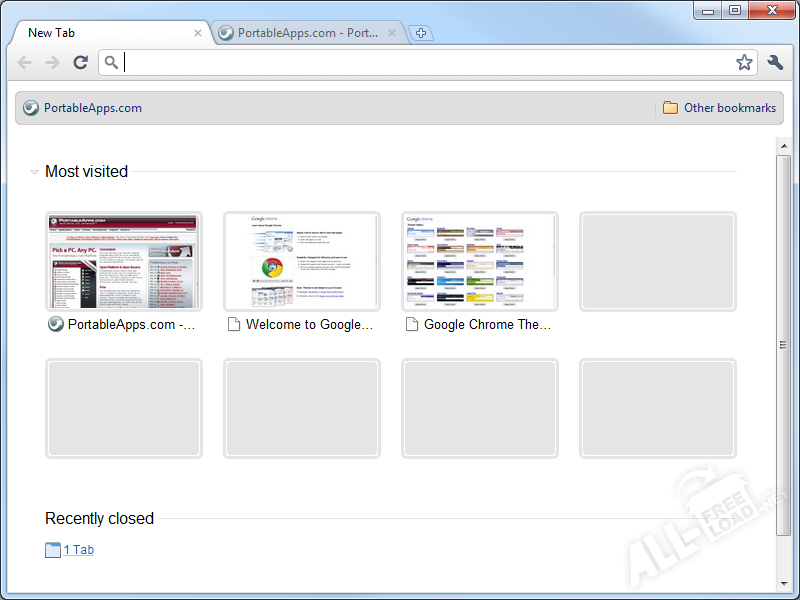The width and height of the screenshot is (800, 600).
Task: Click inside the address bar field
Action: 420,63
